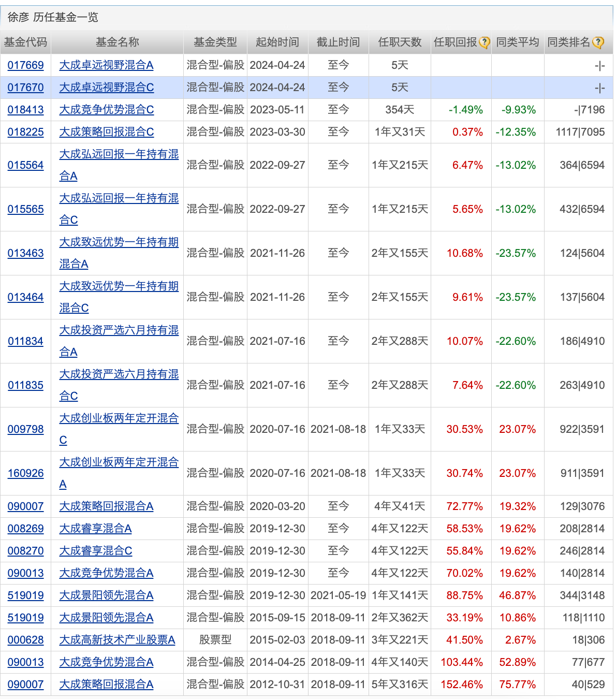Select the -1.49% return value

tap(466, 110)
